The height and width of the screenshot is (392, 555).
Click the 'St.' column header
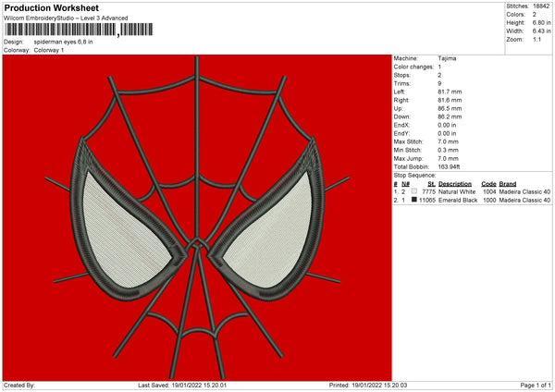click(x=431, y=184)
